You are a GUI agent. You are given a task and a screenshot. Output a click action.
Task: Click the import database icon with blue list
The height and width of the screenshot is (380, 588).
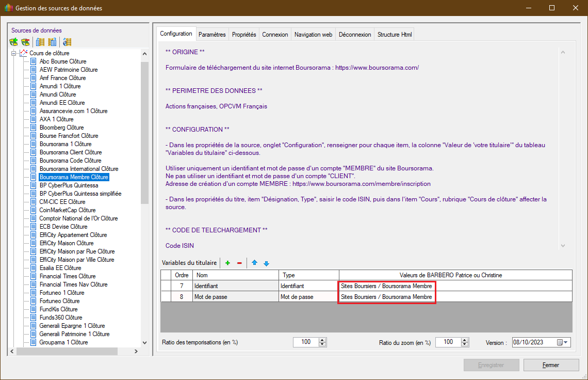tap(40, 42)
